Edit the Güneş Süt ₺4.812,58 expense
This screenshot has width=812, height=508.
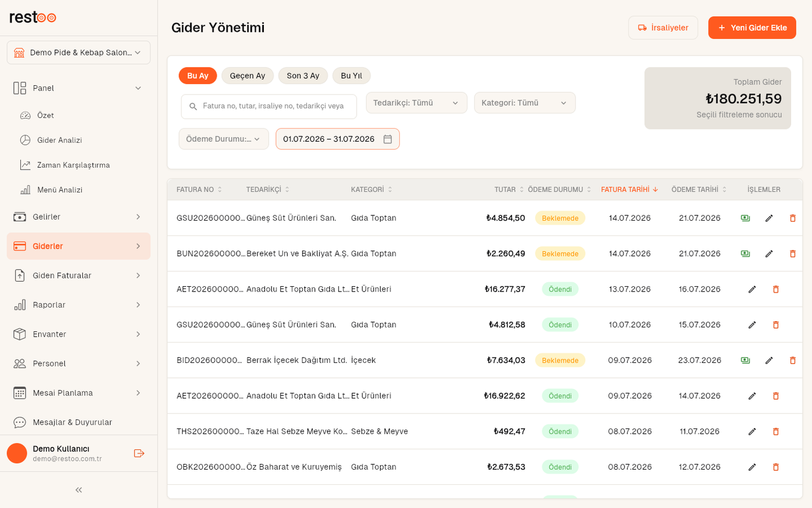752,325
